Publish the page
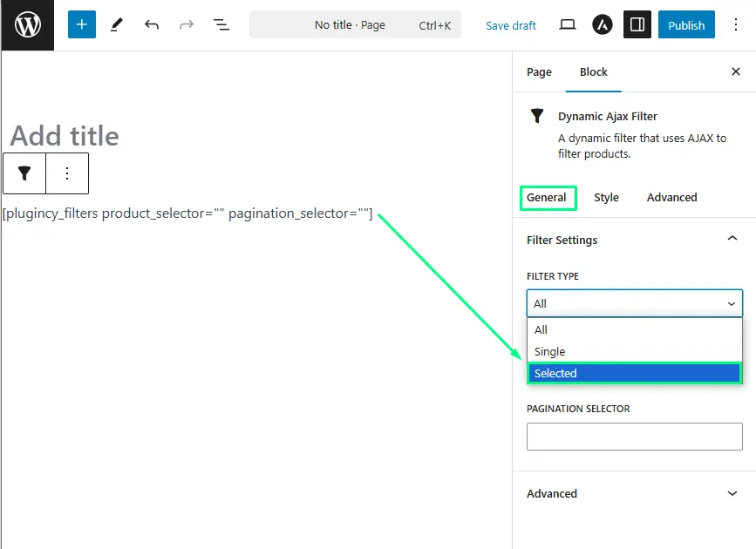This screenshot has width=756, height=549. 686,24
